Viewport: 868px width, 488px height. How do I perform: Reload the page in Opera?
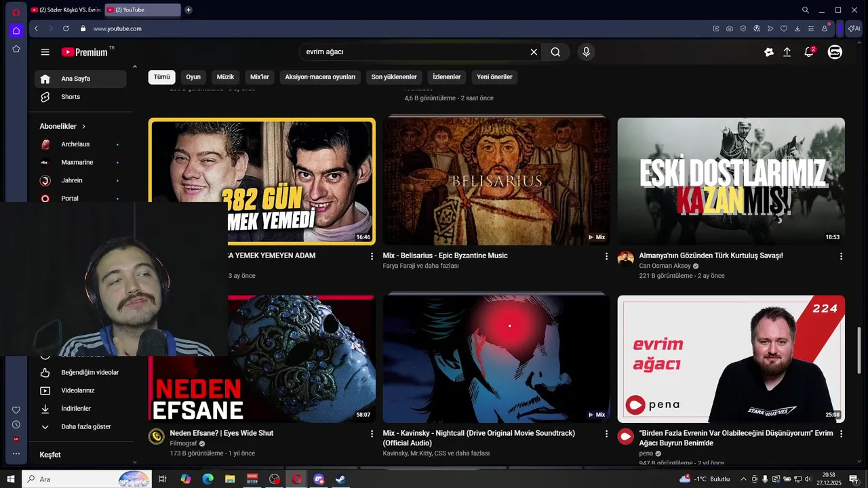click(x=66, y=28)
